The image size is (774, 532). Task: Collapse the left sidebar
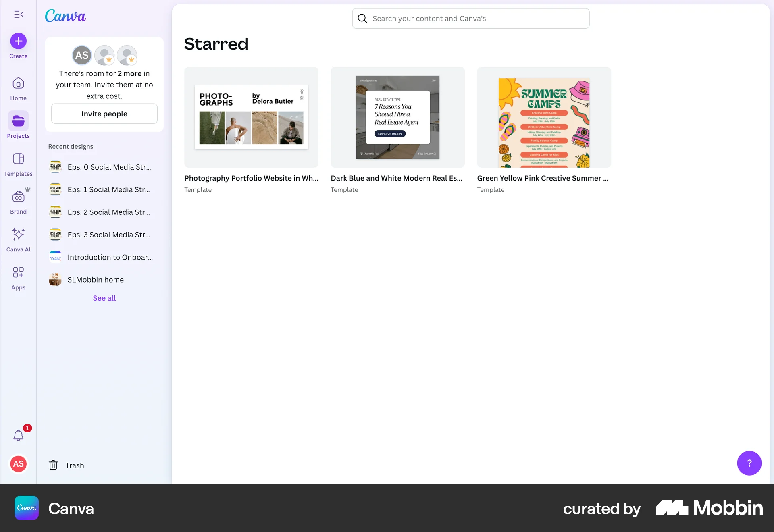click(19, 15)
